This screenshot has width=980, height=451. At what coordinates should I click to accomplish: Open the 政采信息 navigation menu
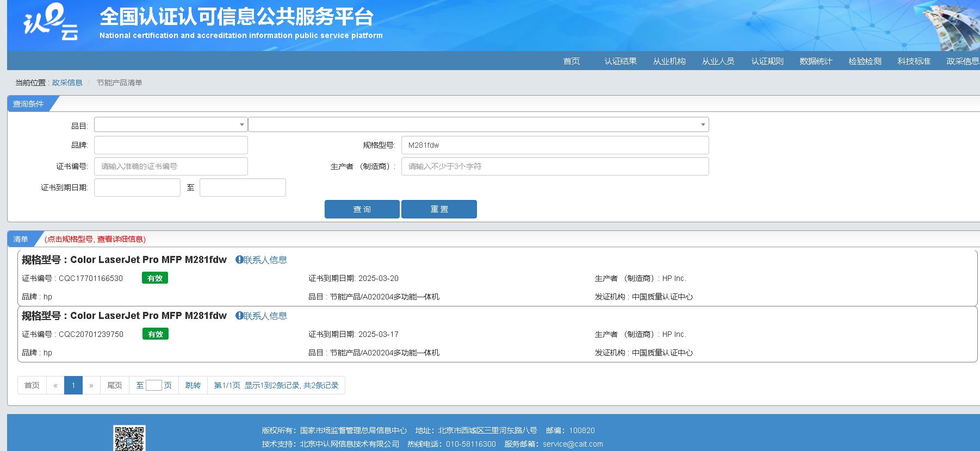963,61
